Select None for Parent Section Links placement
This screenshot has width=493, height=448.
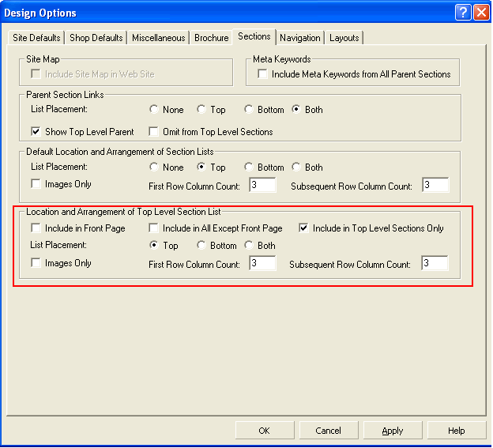point(154,110)
